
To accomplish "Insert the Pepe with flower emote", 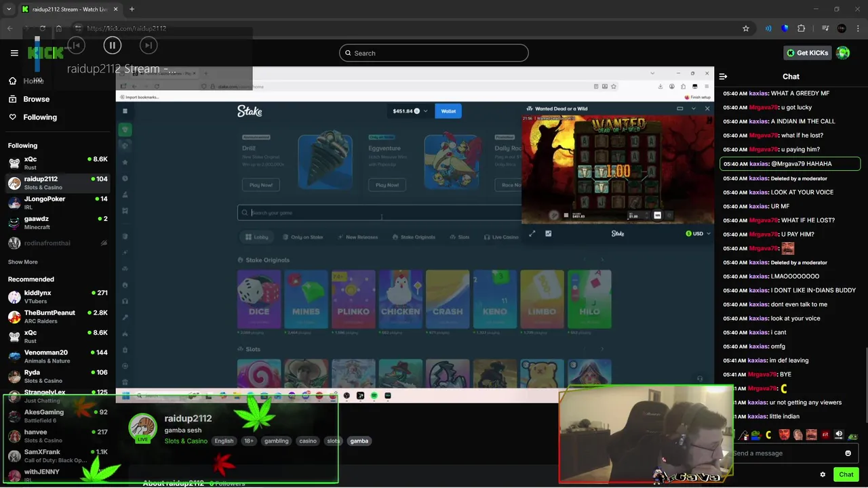I will point(755,435).
